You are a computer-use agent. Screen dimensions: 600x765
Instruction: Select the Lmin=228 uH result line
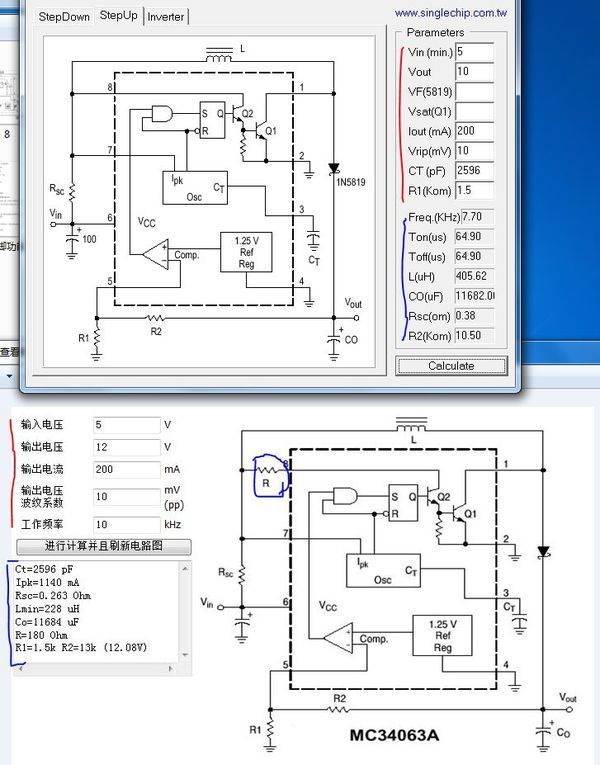click(47, 609)
